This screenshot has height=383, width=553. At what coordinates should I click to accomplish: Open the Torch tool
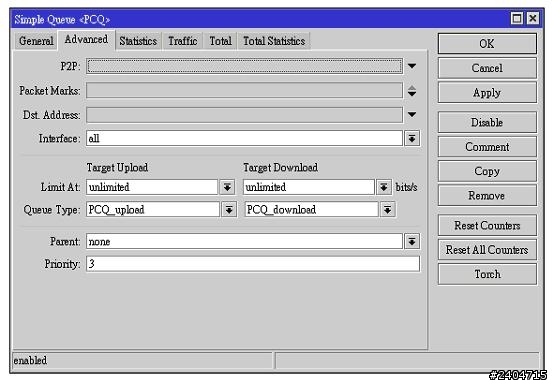tap(487, 274)
